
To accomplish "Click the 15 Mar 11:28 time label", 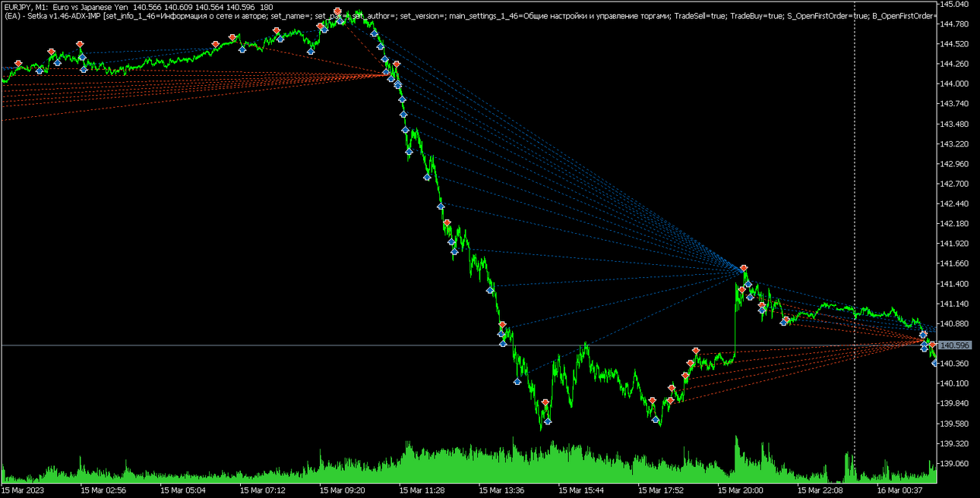I will click(422, 490).
